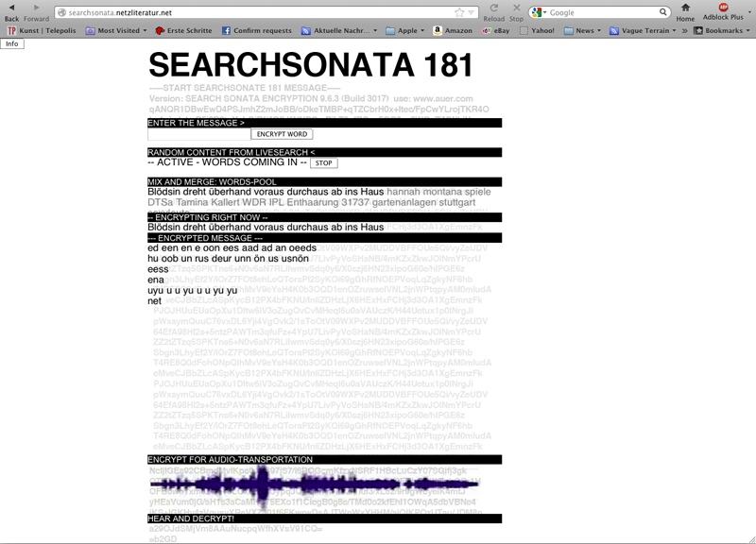Reload the current page
The image size is (756, 544).
[493, 8]
